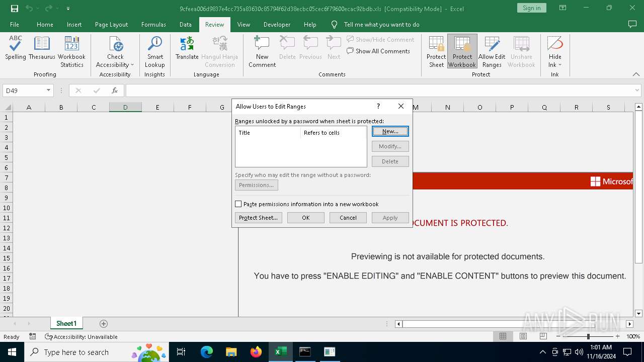644x362 pixels.
Task: Open the Start menu
Action: tap(12, 352)
